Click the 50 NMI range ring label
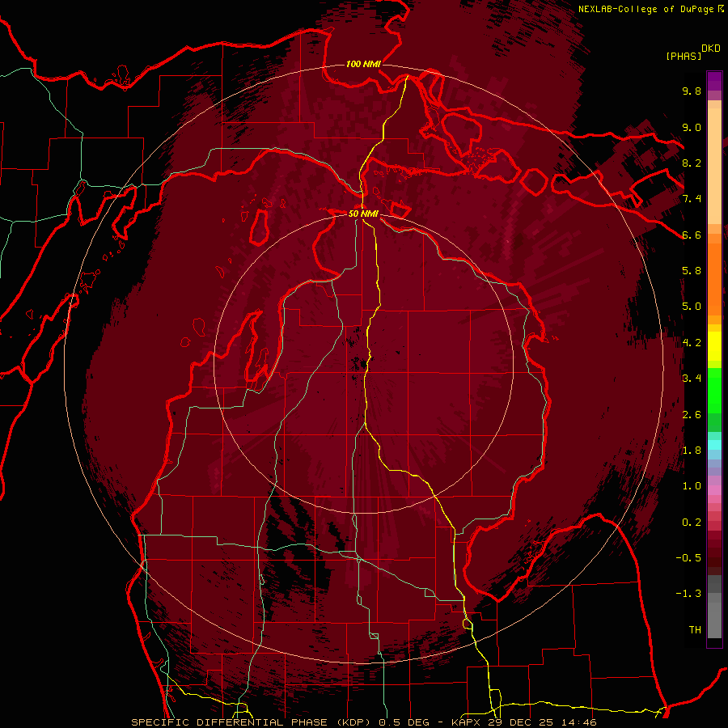Screen dimensions: 728x728 [363, 214]
